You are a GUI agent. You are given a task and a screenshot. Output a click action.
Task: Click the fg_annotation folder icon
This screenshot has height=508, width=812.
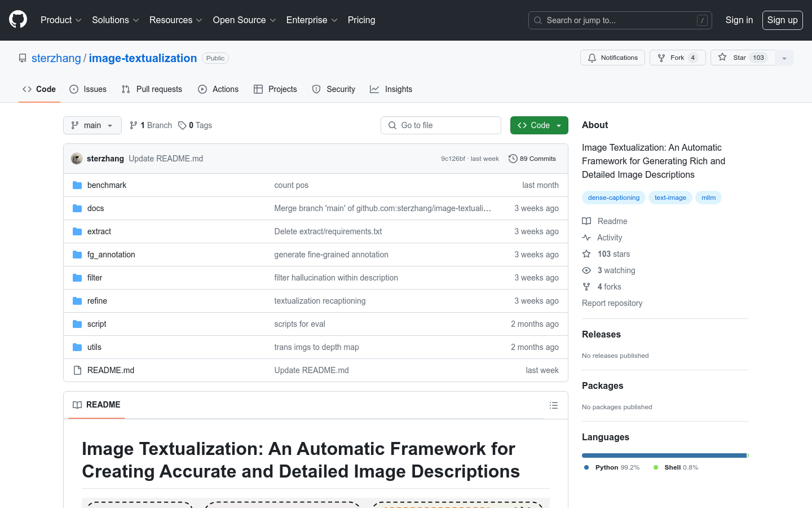[x=77, y=255]
